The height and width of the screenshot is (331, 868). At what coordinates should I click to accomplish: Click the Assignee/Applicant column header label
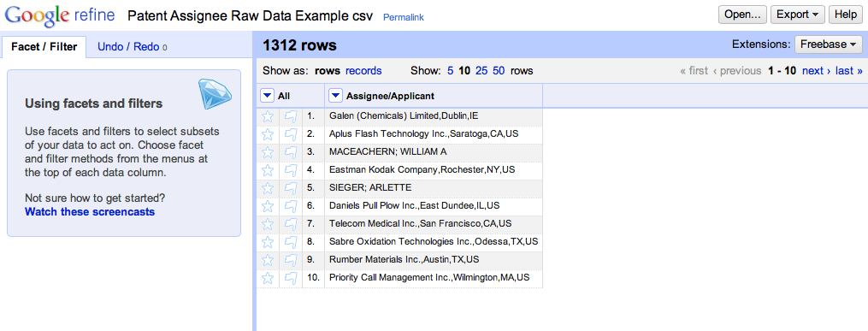pyautogui.click(x=390, y=96)
